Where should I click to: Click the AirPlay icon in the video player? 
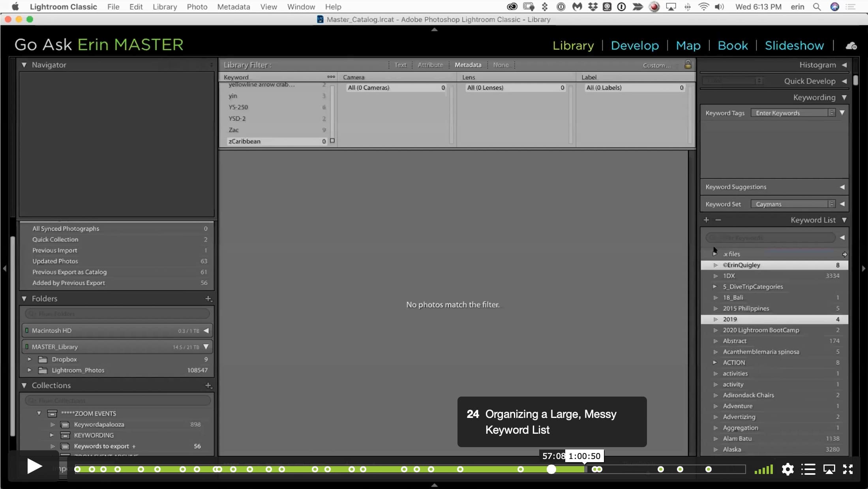[x=829, y=469]
